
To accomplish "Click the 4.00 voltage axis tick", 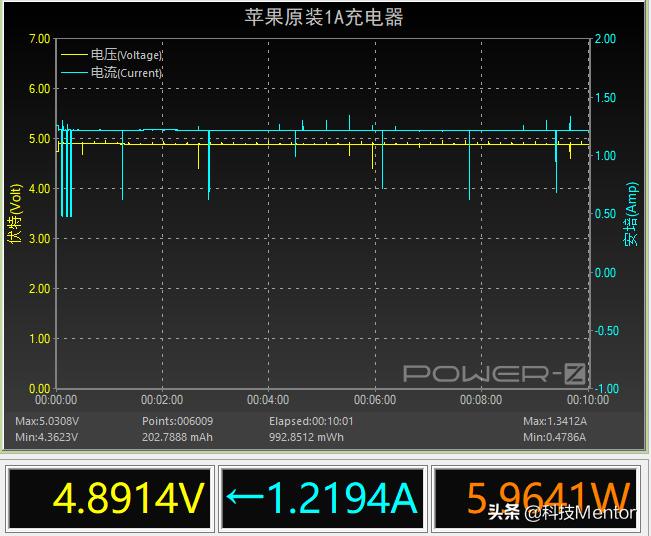I will tap(39, 189).
